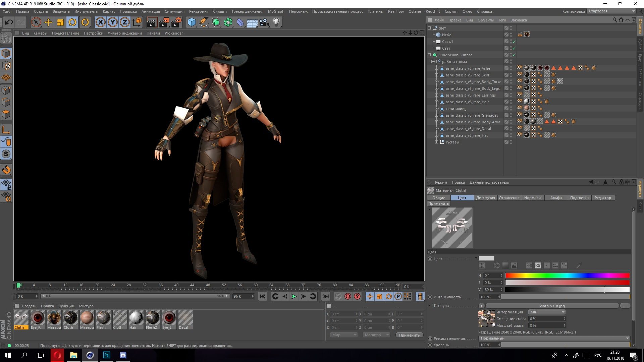Expand суставы null group
644x362 pixels.
[x=436, y=142]
